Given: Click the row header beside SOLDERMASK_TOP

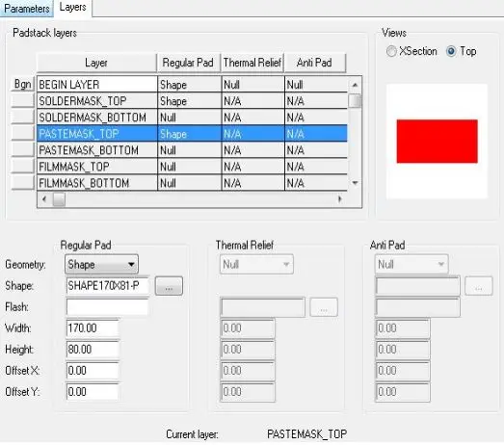Looking at the screenshot, I should click(22, 101).
